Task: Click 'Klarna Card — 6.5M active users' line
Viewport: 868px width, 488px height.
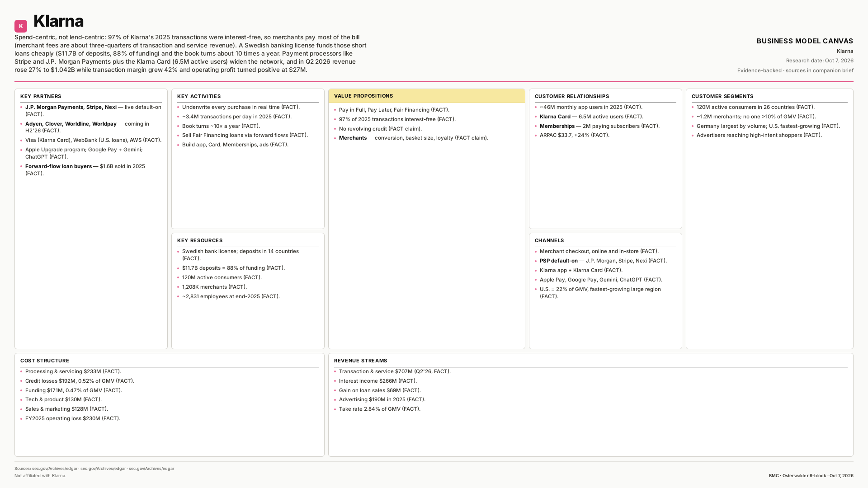Action: [591, 117]
